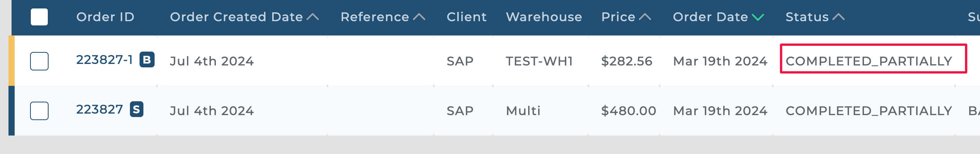Click sort arrow next to Reference header

coord(419,17)
